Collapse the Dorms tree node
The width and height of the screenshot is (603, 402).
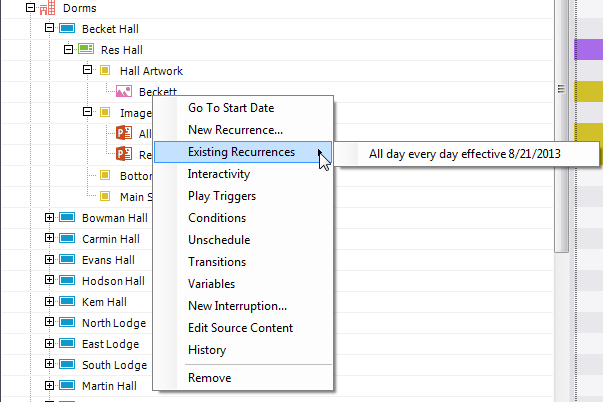tap(30, 7)
